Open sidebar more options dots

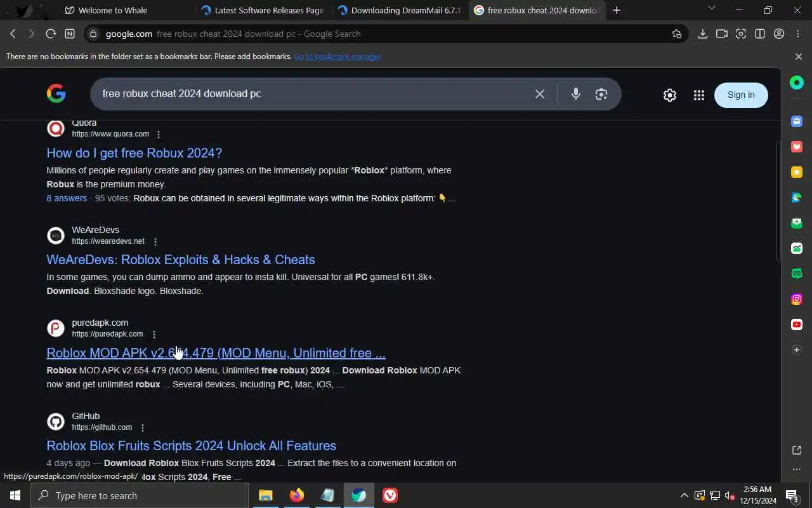point(797,470)
